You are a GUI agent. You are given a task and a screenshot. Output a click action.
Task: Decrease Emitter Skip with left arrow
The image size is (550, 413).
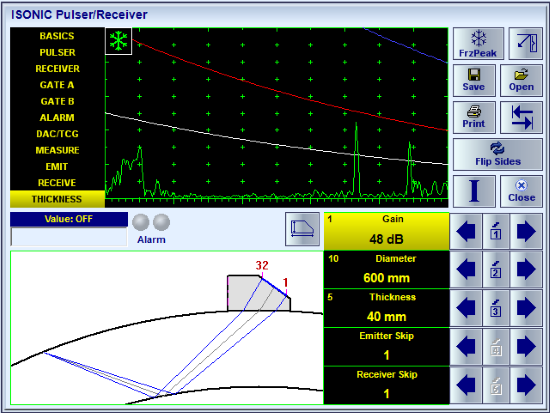coord(466,347)
